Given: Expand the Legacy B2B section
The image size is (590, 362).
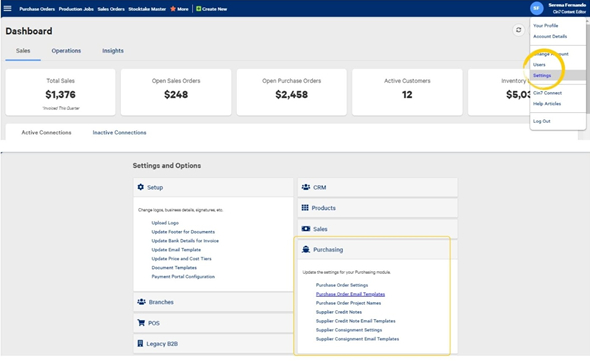Looking at the screenshot, I should pyautogui.click(x=213, y=344).
